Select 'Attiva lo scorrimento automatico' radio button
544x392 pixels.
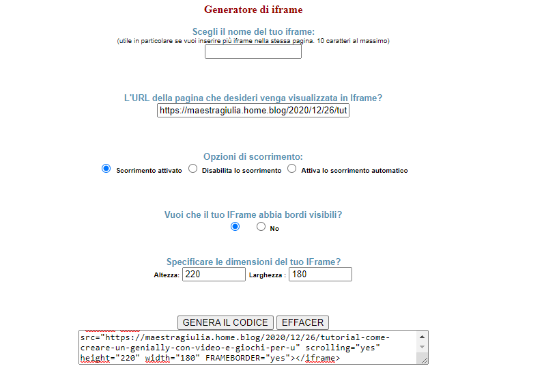(x=292, y=169)
